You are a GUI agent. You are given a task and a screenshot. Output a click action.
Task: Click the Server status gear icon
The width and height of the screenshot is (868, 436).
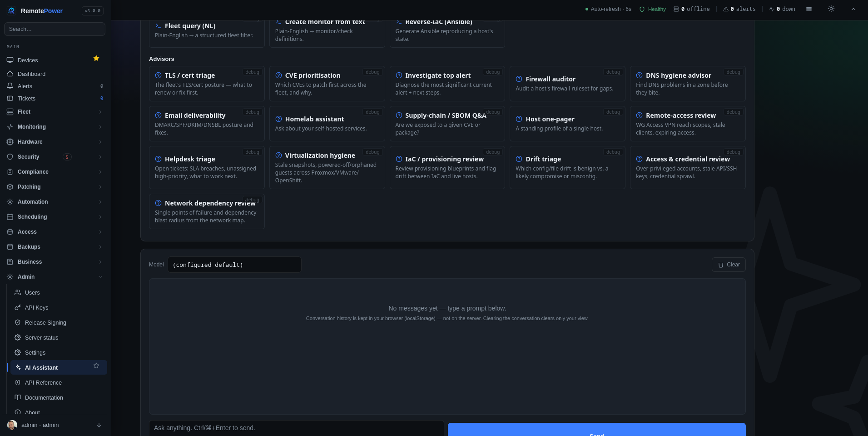pos(18,337)
